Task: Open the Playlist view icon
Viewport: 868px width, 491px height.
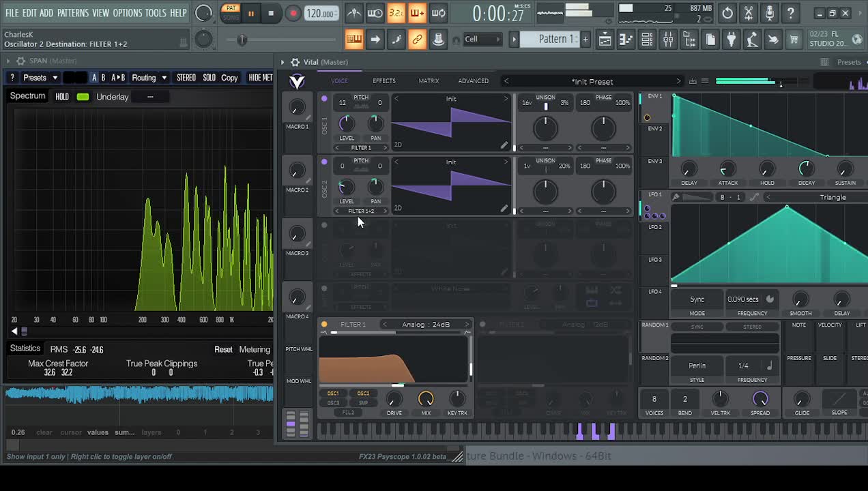Action: point(605,40)
